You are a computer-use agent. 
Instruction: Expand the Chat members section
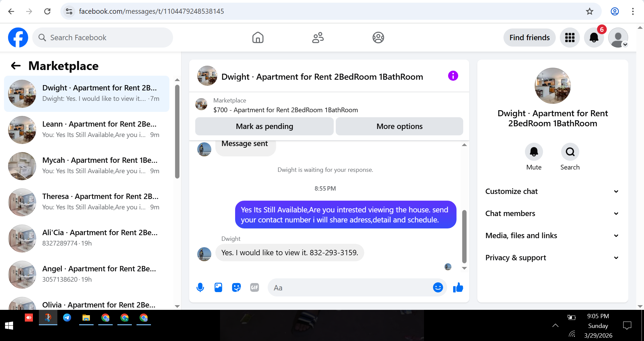(552, 213)
